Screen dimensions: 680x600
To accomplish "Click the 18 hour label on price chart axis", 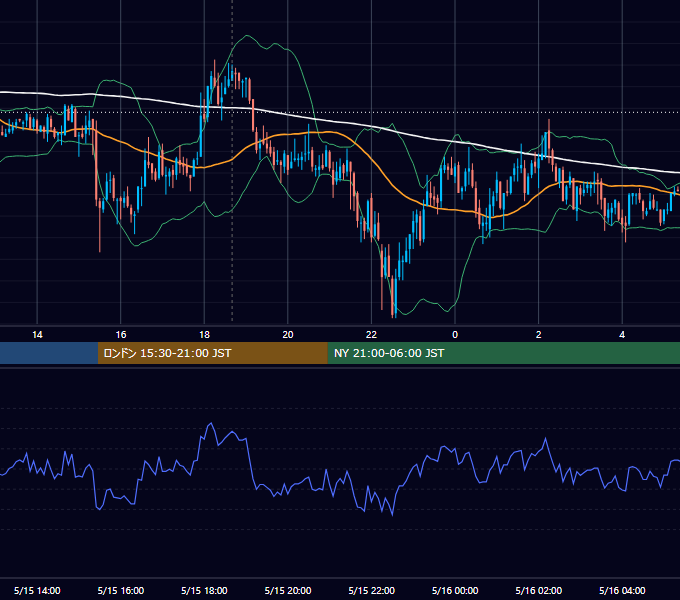I will [x=204, y=335].
